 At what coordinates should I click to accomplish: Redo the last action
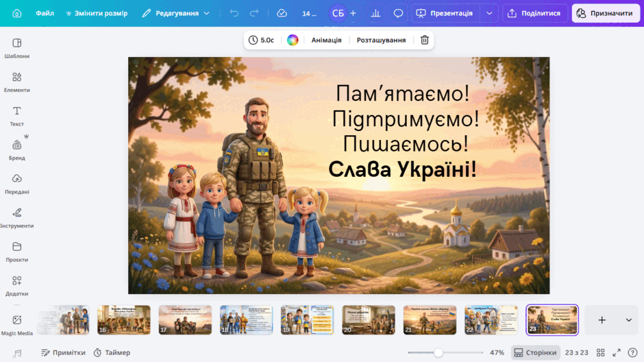pyautogui.click(x=254, y=13)
